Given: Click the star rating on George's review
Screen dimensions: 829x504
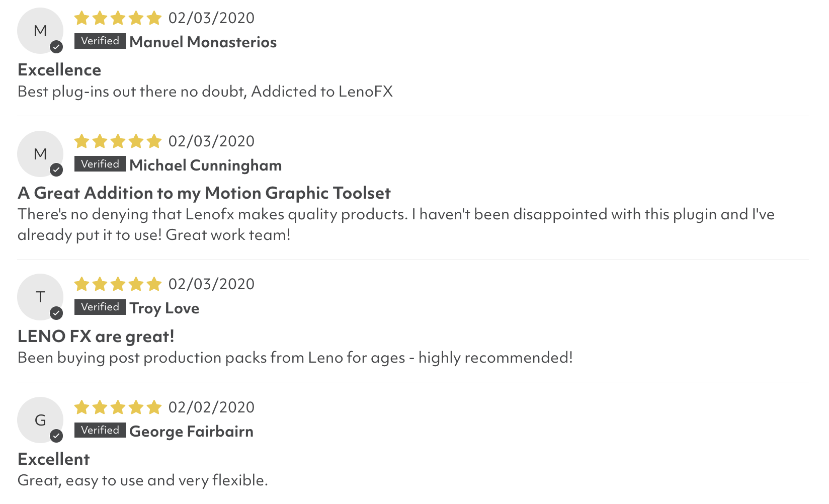Looking at the screenshot, I should (x=118, y=407).
